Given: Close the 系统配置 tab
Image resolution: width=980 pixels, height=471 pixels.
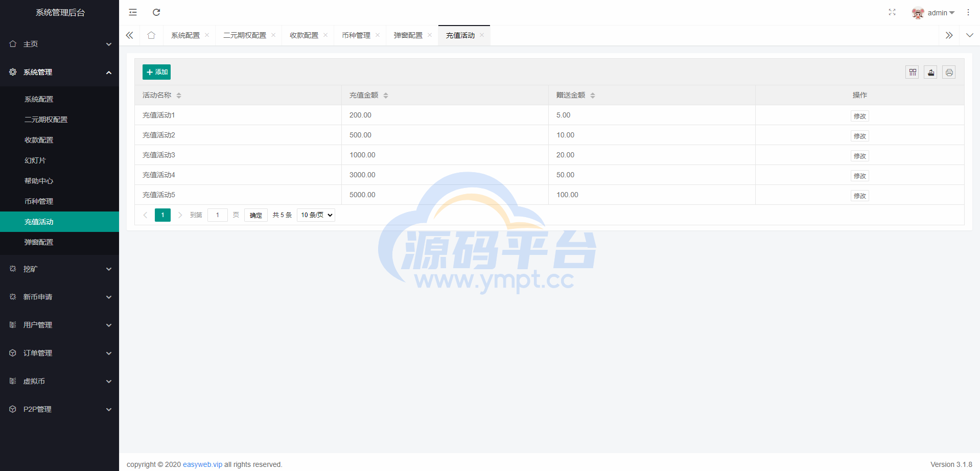Looking at the screenshot, I should click(207, 35).
